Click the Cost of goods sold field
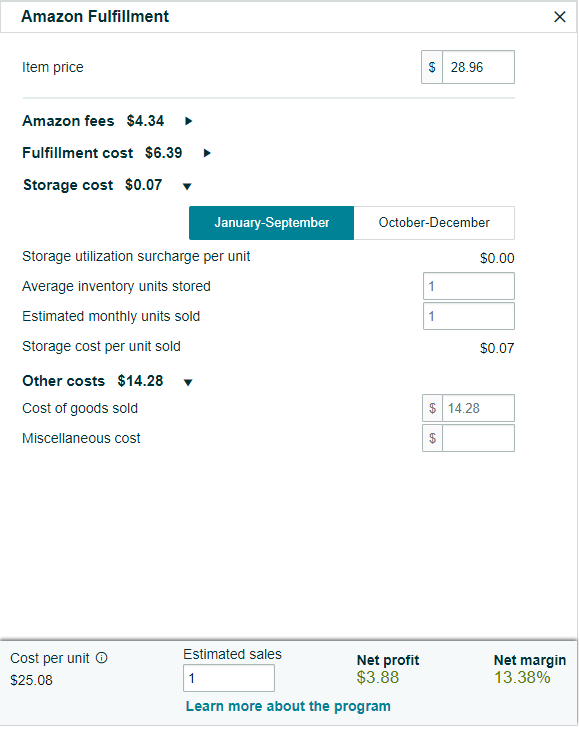The width and height of the screenshot is (579, 732). point(478,408)
